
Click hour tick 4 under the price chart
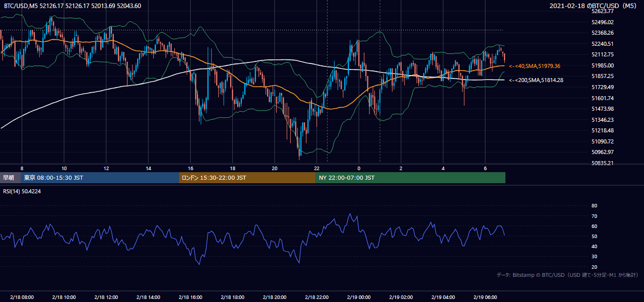click(443, 168)
